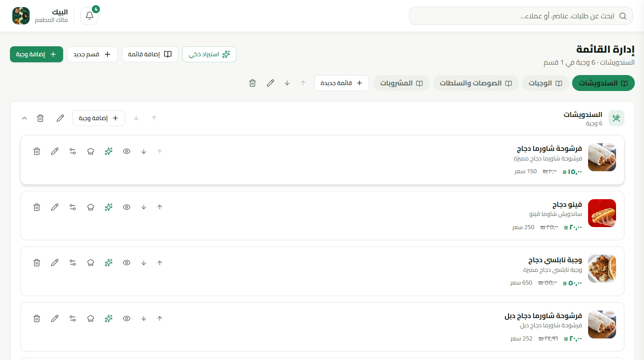
Task: Toggle visibility of فرشوحة شاورما دجاج (150 سعر)
Action: tap(127, 151)
